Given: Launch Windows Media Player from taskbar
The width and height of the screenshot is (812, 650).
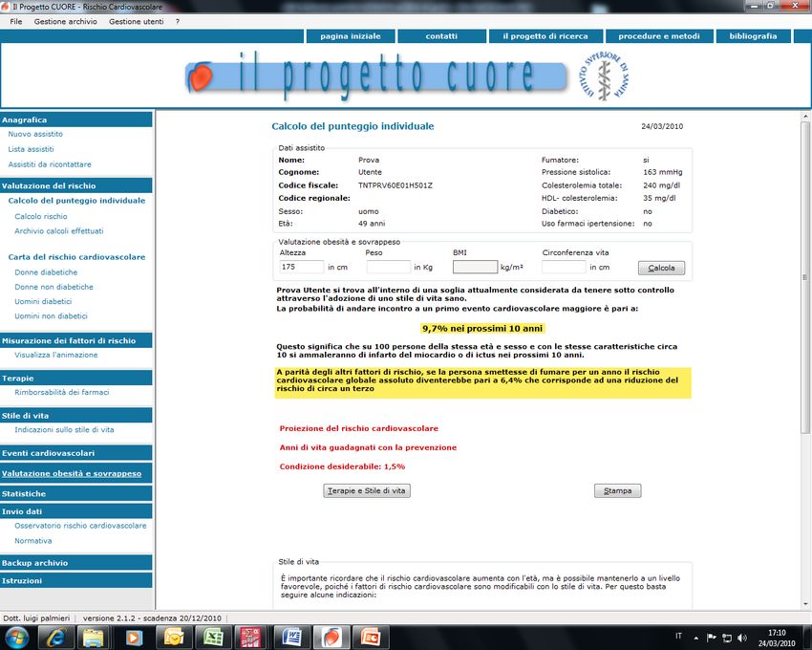Looking at the screenshot, I should pos(133,637).
